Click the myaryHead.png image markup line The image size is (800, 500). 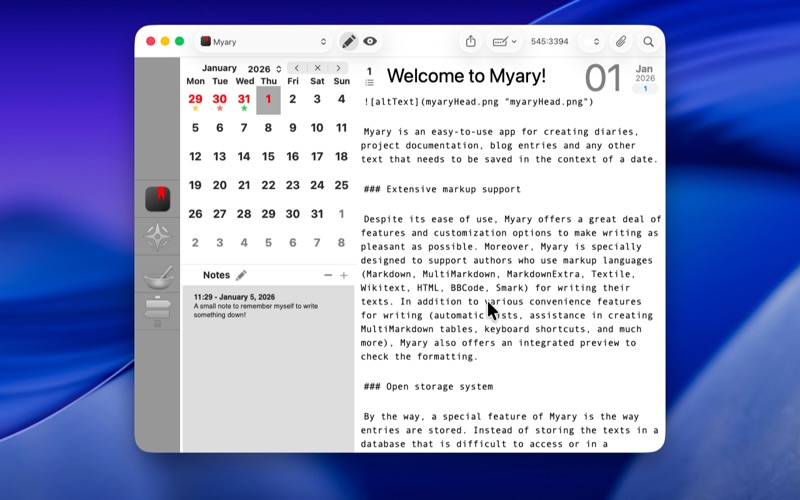[x=479, y=102]
